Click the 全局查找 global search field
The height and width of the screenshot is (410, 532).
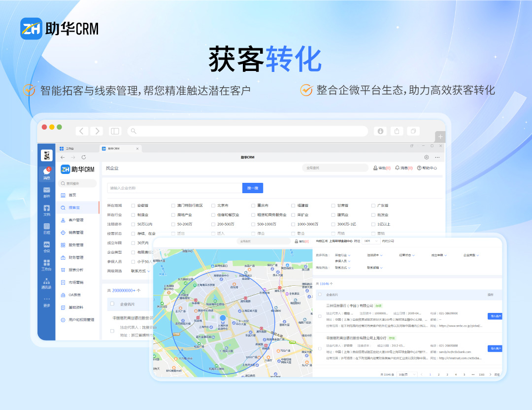pyautogui.click(x=335, y=168)
